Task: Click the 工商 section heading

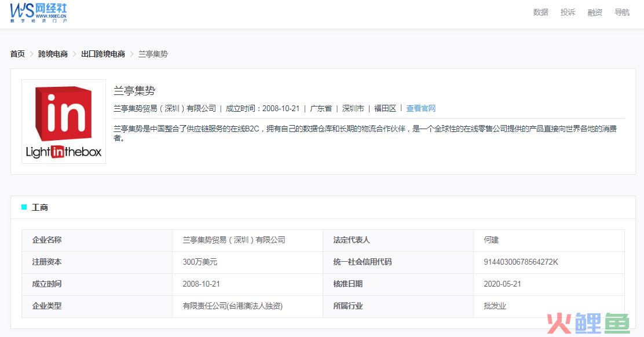Action: point(40,207)
